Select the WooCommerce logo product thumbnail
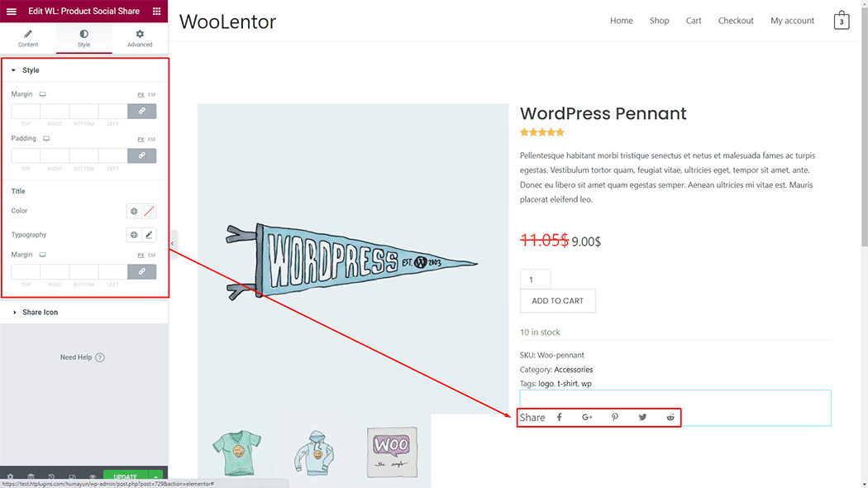Image resolution: width=868 pixels, height=488 pixels. [392, 450]
